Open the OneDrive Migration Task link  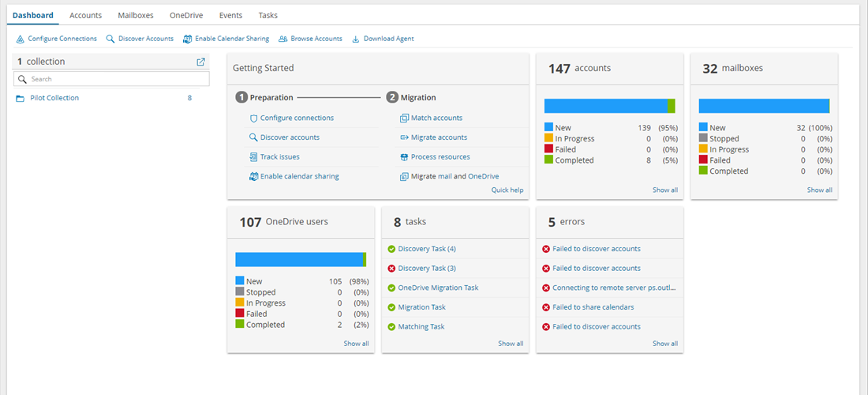pyautogui.click(x=438, y=288)
